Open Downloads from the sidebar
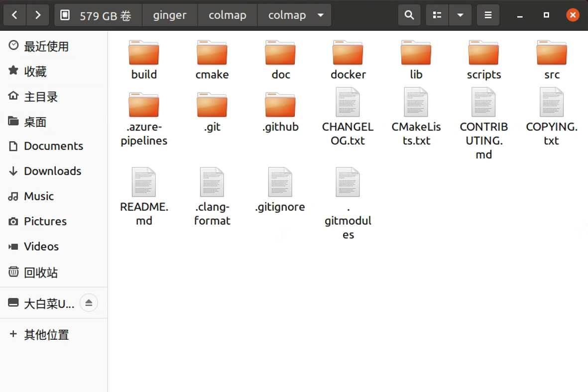 tap(52, 171)
